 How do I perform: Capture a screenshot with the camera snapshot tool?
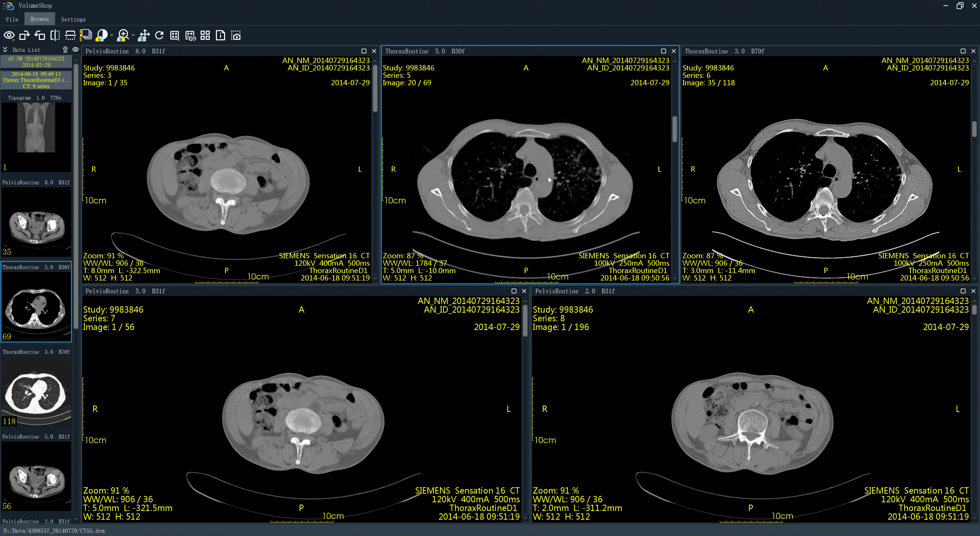(236, 35)
